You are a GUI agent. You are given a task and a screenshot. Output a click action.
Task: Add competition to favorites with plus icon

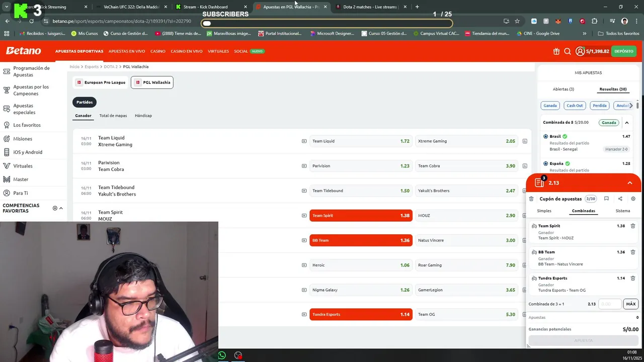click(x=55, y=208)
